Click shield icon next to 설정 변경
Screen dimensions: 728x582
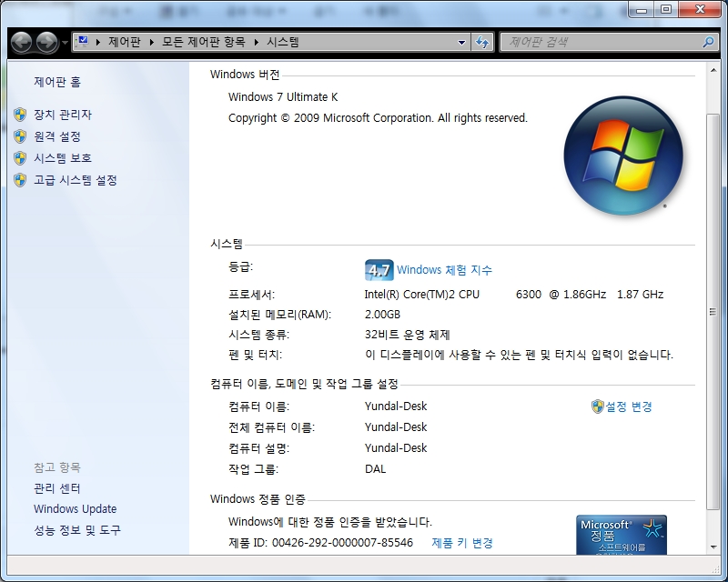(x=598, y=406)
